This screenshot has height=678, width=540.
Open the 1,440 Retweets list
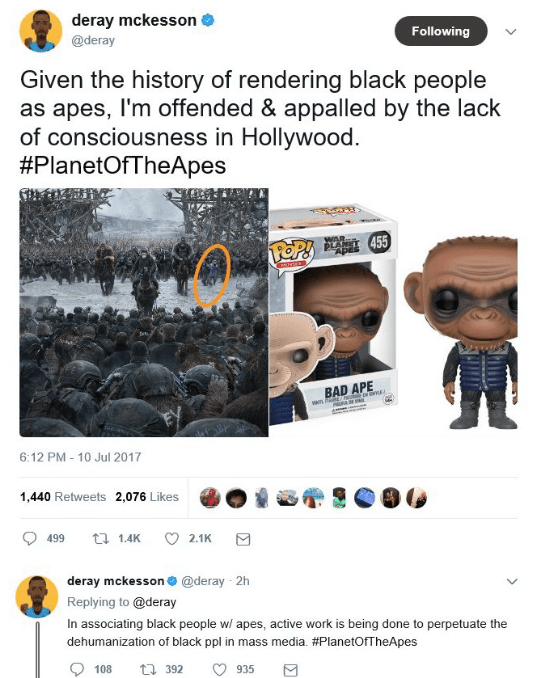pyautogui.click(x=63, y=497)
